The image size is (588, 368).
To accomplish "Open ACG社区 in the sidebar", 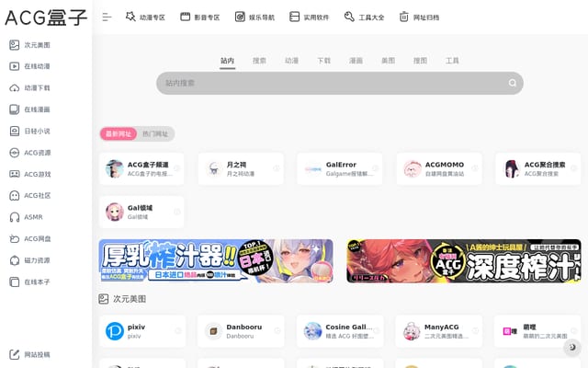I will (x=29, y=196).
